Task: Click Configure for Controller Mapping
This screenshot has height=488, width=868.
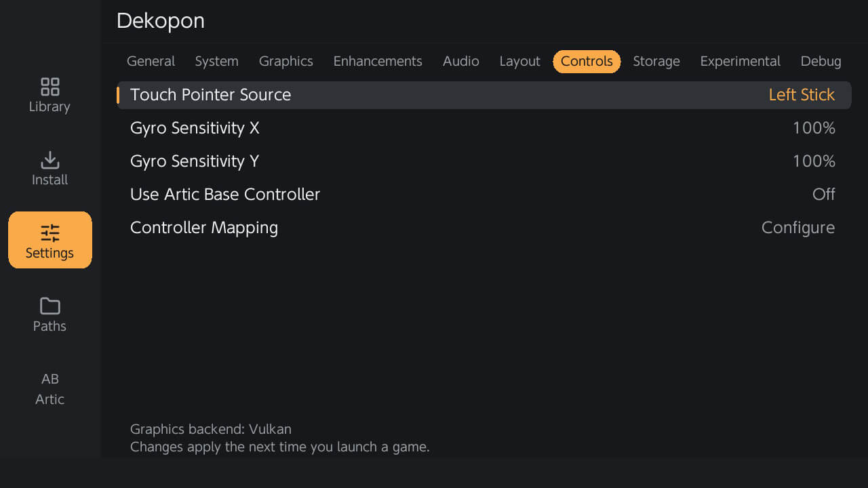Action: point(798,228)
